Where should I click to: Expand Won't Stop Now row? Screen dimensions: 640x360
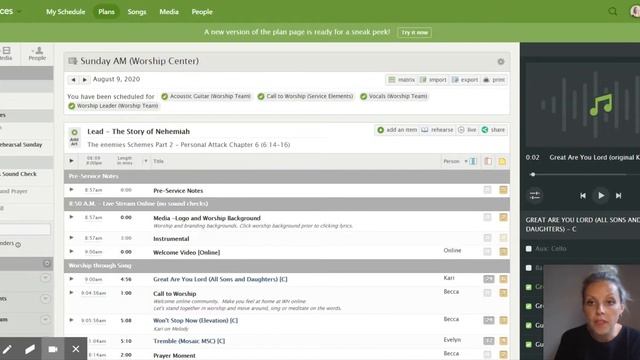click(x=71, y=320)
